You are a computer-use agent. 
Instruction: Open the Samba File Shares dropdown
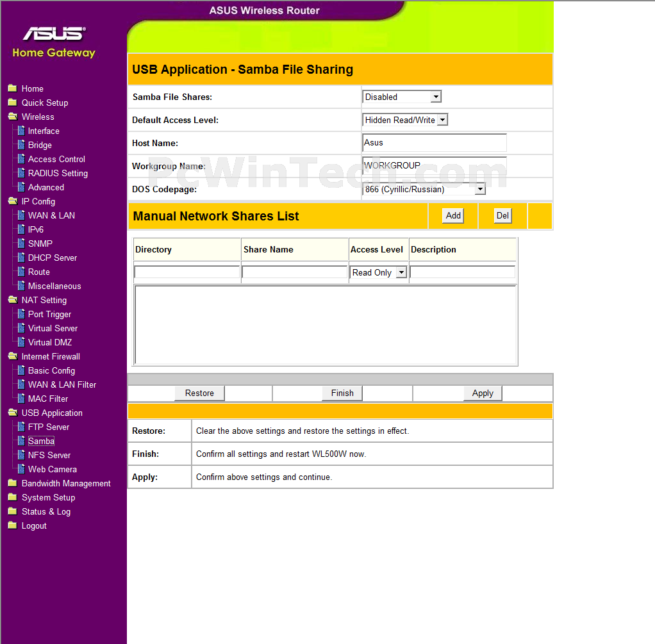402,97
